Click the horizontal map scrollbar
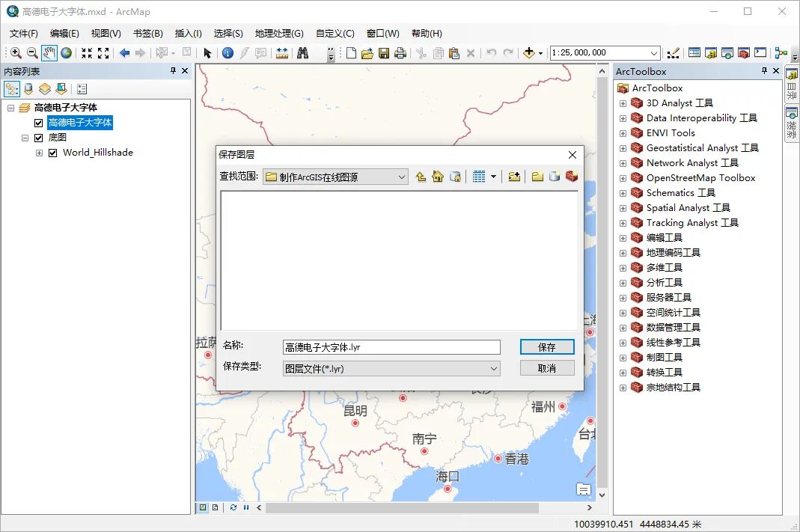This screenshot has height=532, width=800. coord(402,508)
